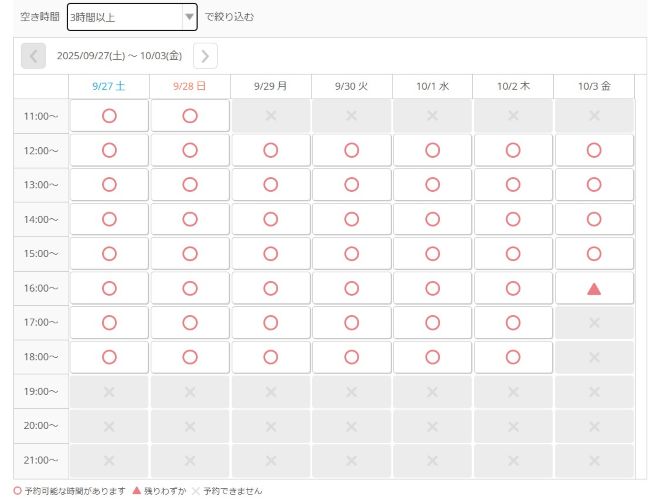Select the 9/27 土 11:00 available slot
The height and width of the screenshot is (500, 659).
pyautogui.click(x=109, y=116)
